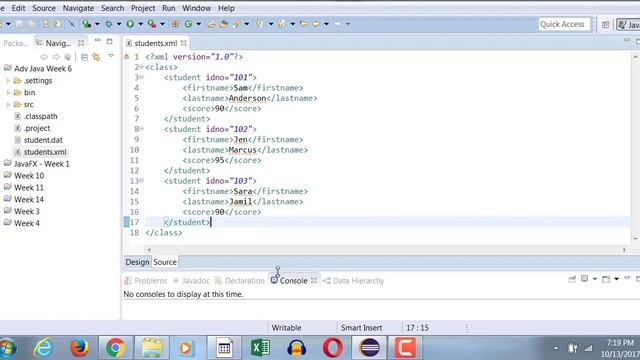
Task: Close the students.xml editor tab
Action: point(184,43)
